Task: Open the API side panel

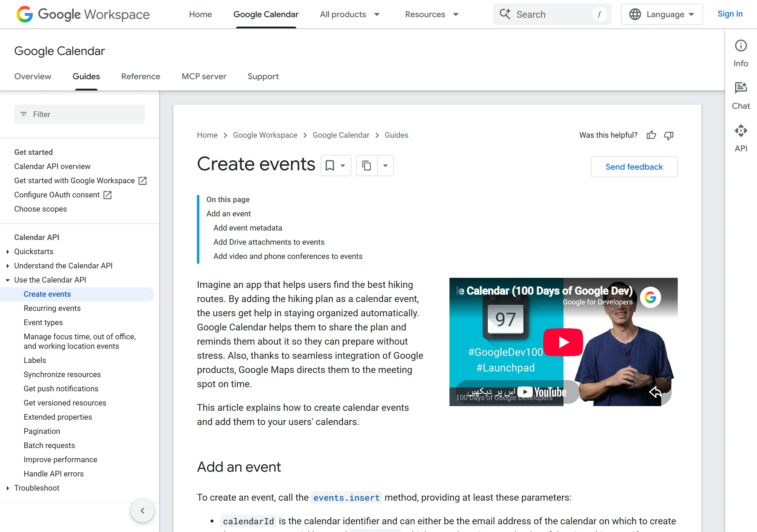Action: click(740, 138)
